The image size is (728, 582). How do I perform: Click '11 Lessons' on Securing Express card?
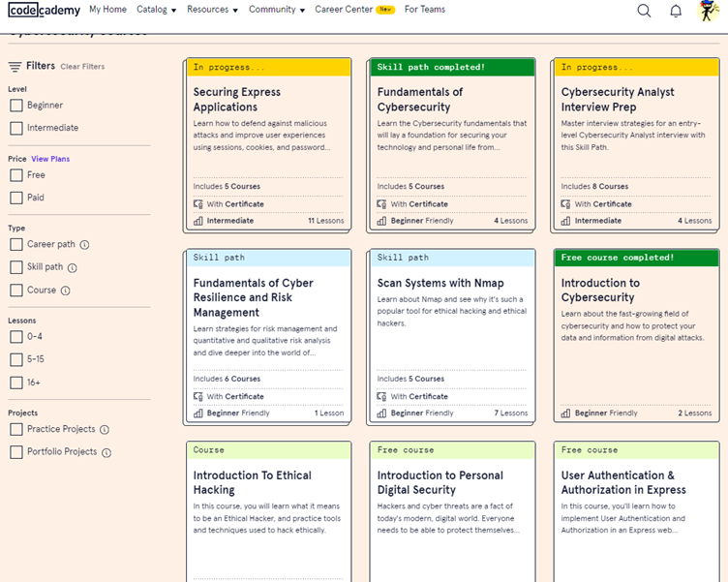pyautogui.click(x=326, y=221)
